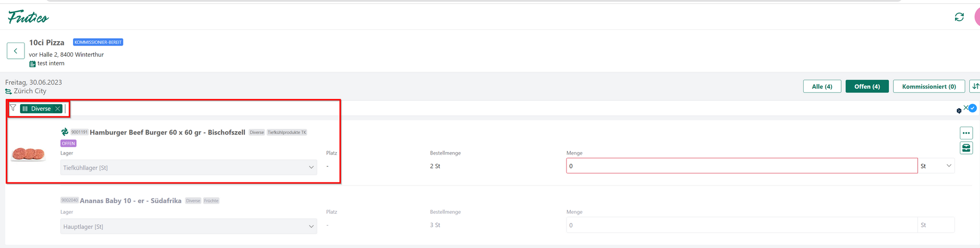This screenshot has width=980, height=248.
Task: Open the three-dots menu for Hamburger
Action: coord(966,133)
